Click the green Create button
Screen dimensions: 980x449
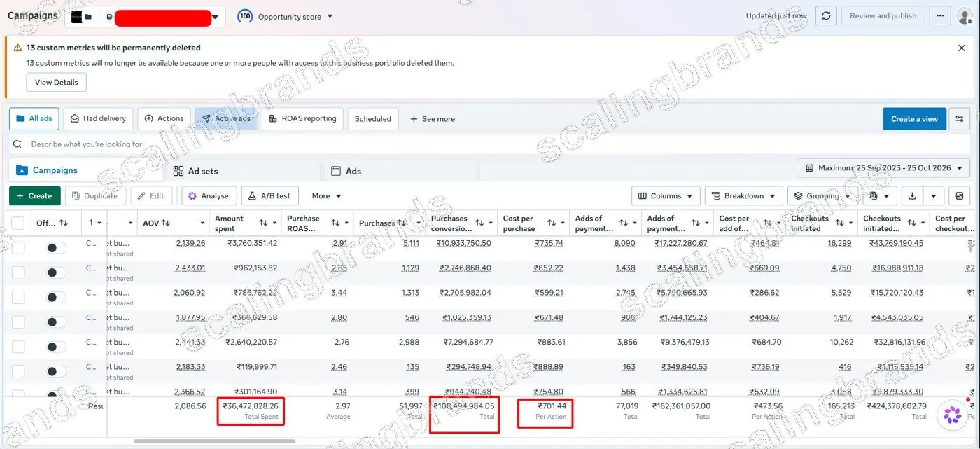pyautogui.click(x=35, y=196)
